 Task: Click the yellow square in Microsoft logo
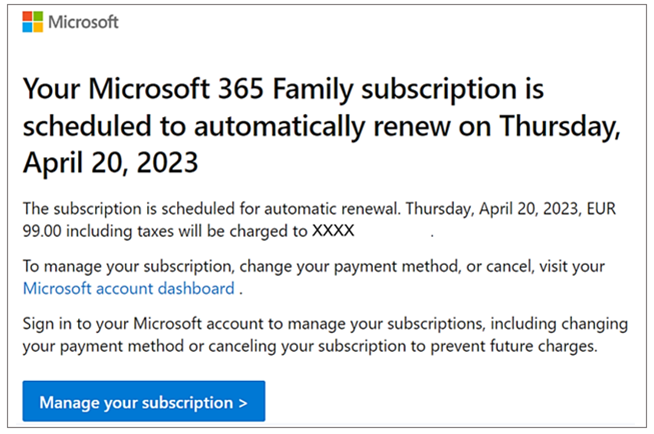pyautogui.click(x=37, y=27)
